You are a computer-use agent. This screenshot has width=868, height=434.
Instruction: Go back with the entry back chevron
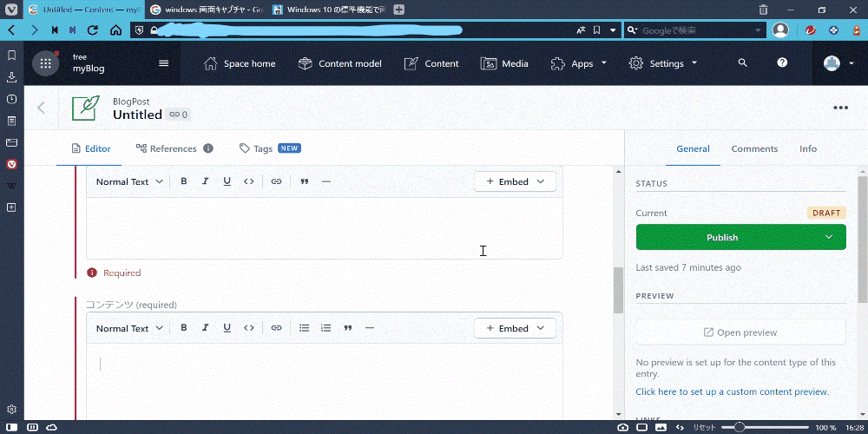pyautogui.click(x=41, y=108)
